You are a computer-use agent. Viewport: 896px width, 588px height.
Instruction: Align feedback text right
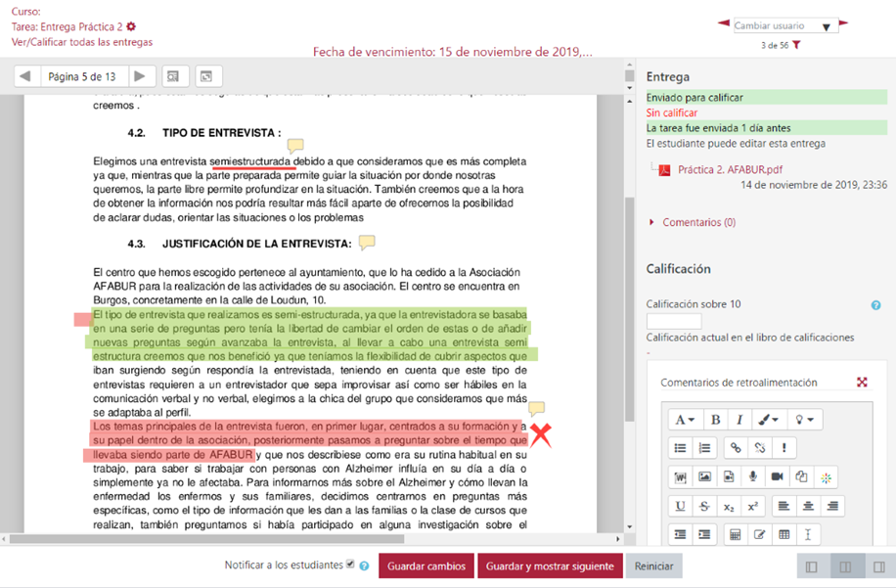coord(832,506)
